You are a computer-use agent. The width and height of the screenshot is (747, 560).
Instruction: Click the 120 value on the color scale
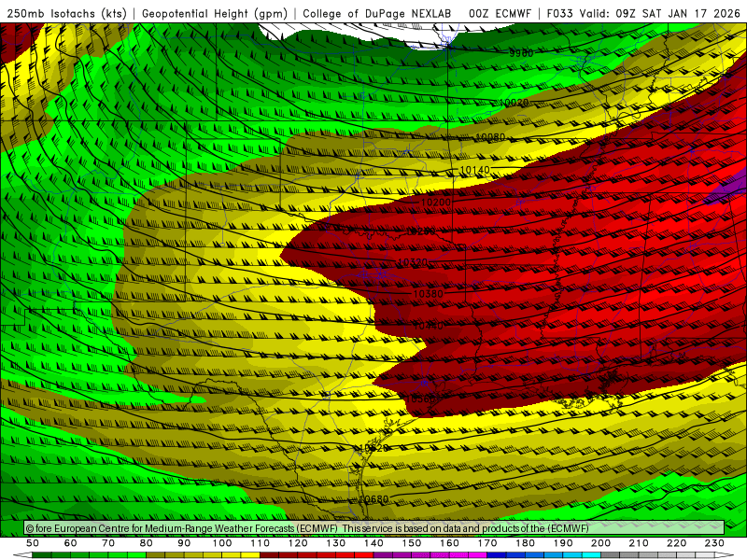tap(298, 543)
